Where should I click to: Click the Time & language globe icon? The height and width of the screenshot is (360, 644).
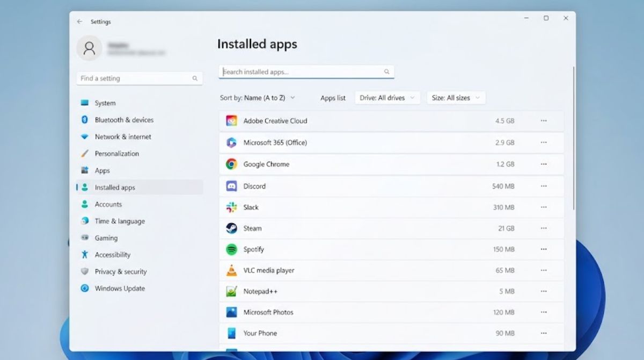coord(84,221)
